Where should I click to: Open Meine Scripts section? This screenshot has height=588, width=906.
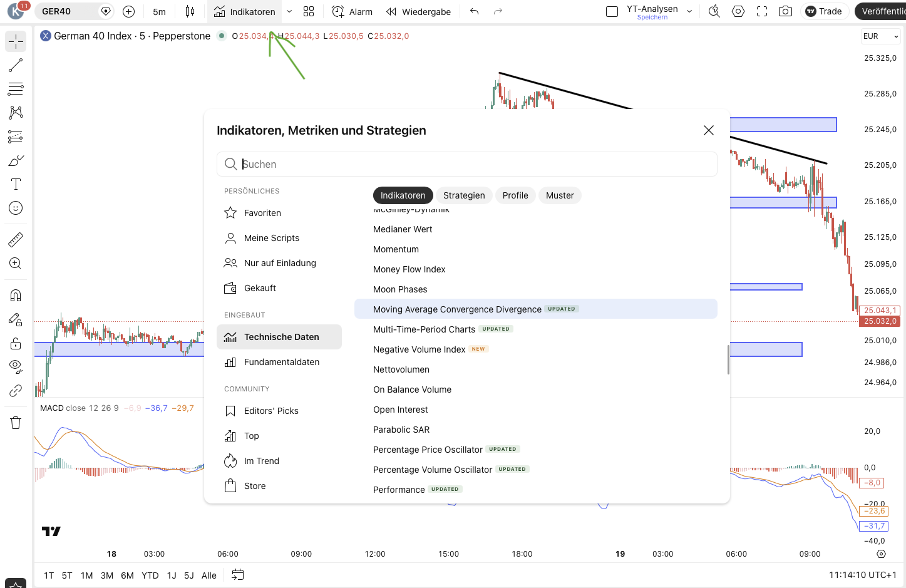click(279, 238)
